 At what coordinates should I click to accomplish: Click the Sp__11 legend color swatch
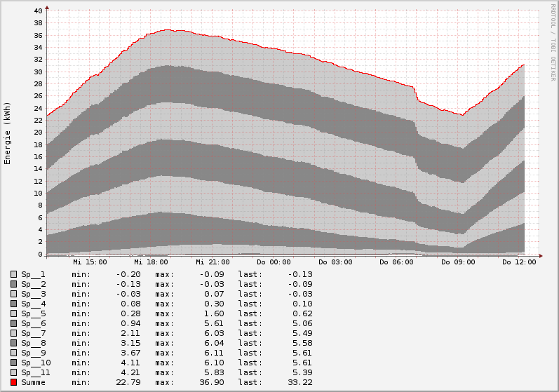[13, 372]
